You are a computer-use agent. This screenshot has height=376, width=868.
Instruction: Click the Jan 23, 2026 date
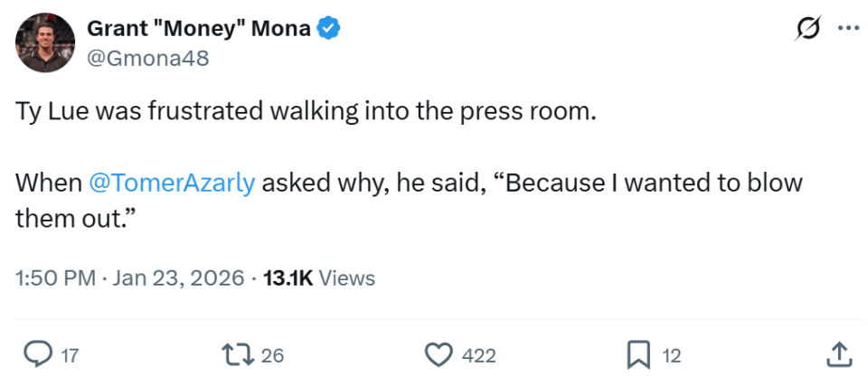coord(179,278)
